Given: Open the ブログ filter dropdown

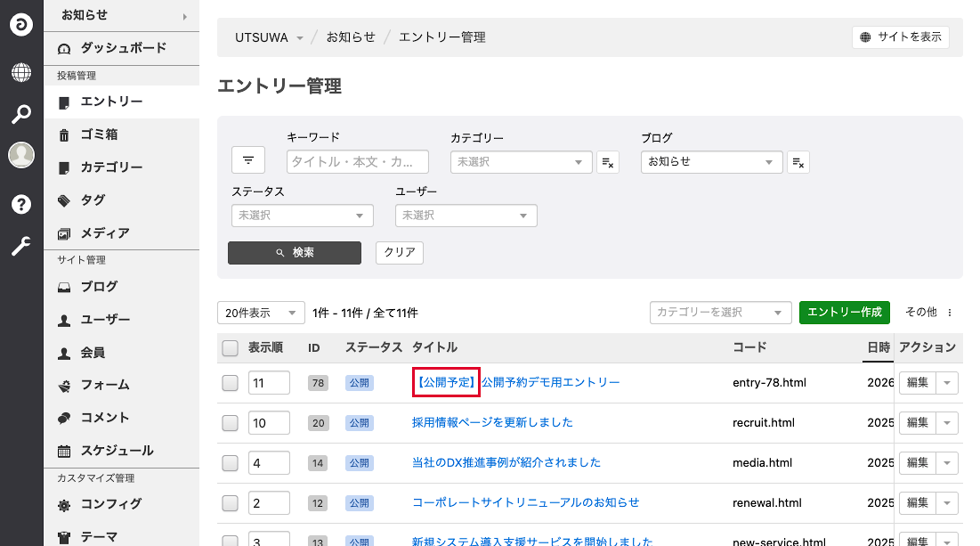Looking at the screenshot, I should coord(711,162).
